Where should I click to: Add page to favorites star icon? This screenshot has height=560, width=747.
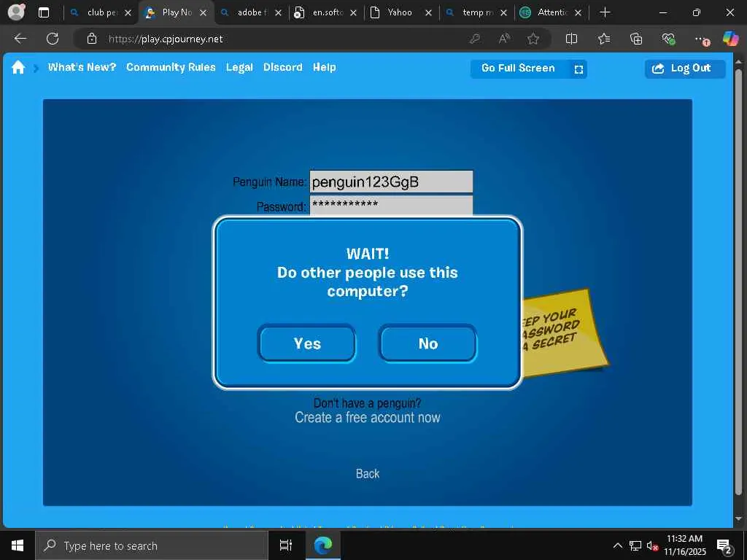tap(533, 39)
